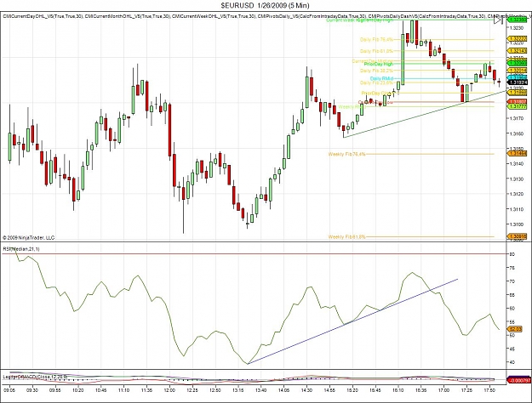
Task: Select the 'PriorDay Close' level label
Action: coord(377,93)
